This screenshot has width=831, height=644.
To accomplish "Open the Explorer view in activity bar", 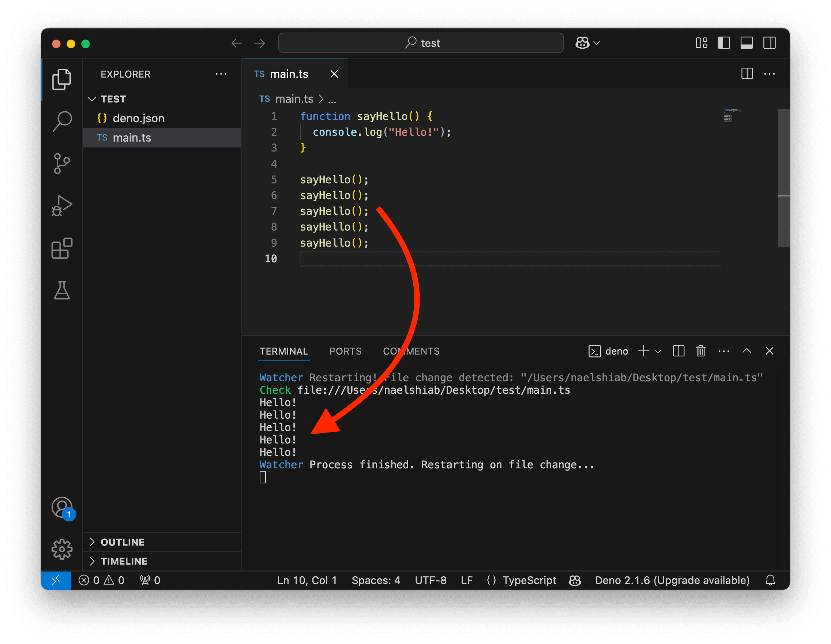I will click(x=62, y=79).
